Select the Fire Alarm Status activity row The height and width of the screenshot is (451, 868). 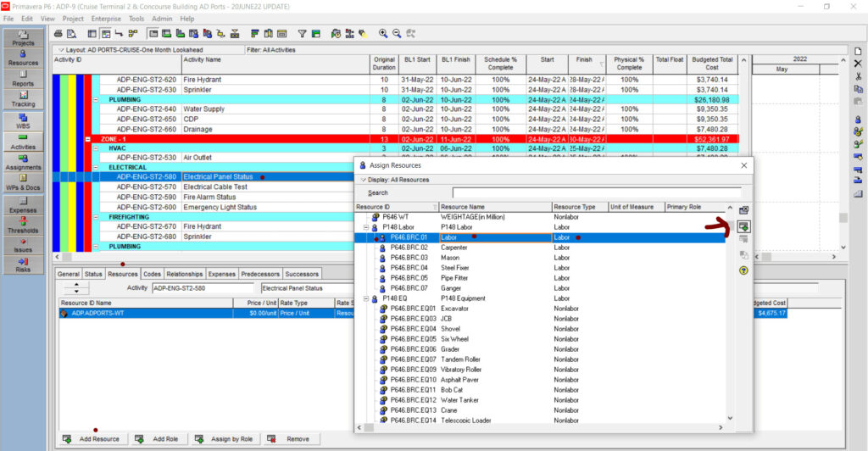pos(212,197)
